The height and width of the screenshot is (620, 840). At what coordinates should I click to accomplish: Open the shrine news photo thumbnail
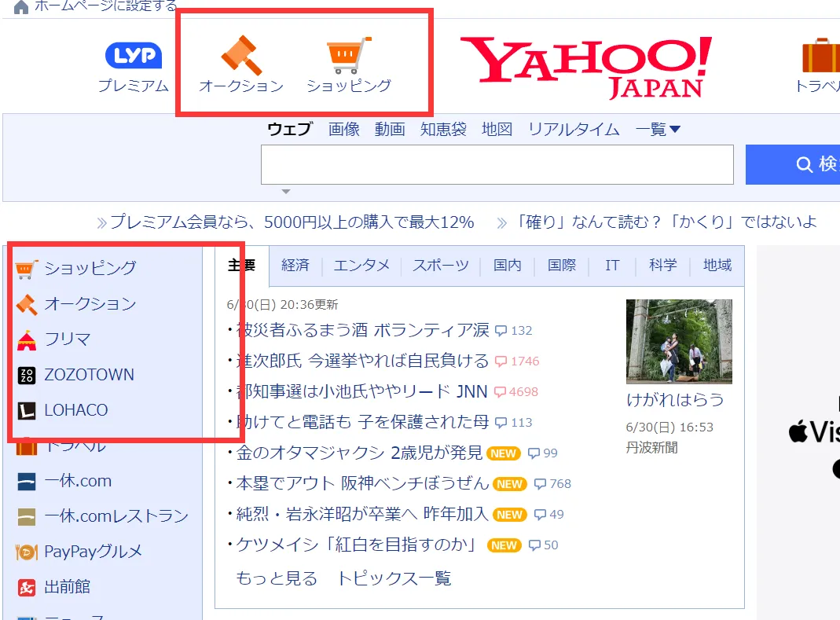pyautogui.click(x=679, y=341)
